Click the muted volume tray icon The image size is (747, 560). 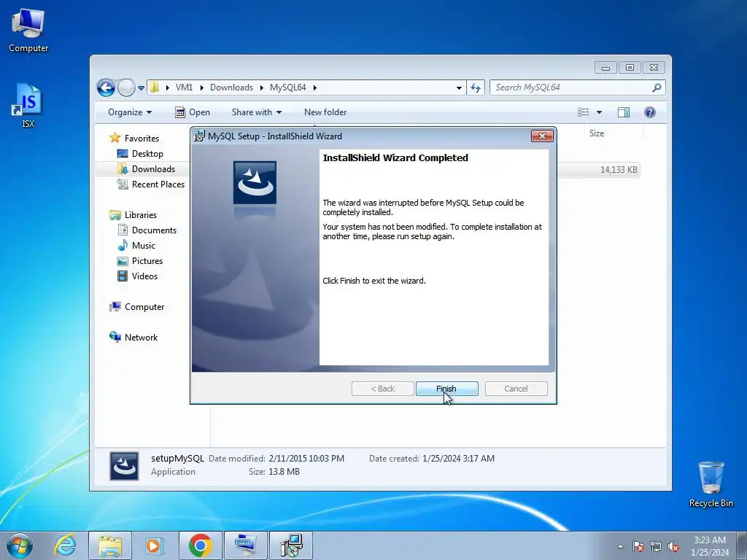tap(673, 546)
